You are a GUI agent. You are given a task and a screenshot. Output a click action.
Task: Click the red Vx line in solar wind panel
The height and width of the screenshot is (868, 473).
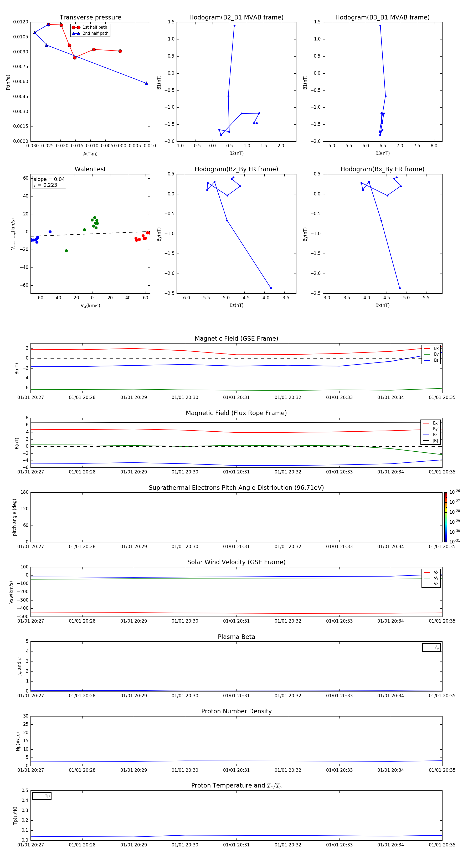click(x=236, y=613)
